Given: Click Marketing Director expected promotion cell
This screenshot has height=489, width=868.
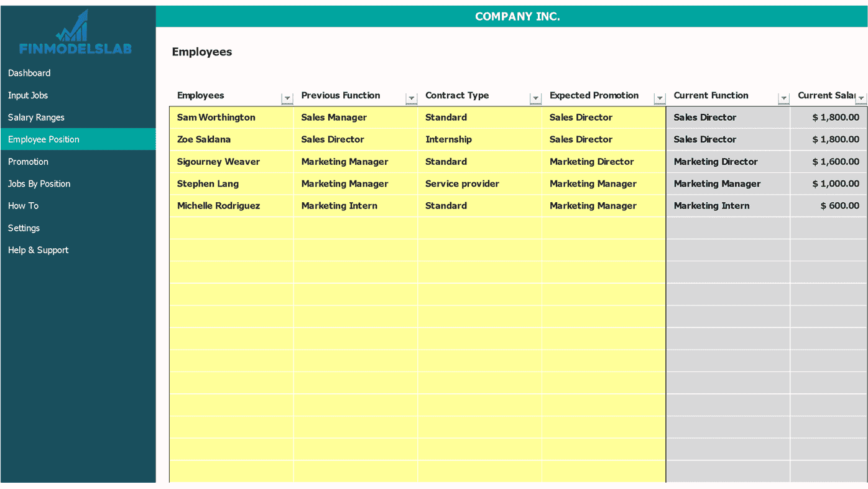Looking at the screenshot, I should point(604,162).
